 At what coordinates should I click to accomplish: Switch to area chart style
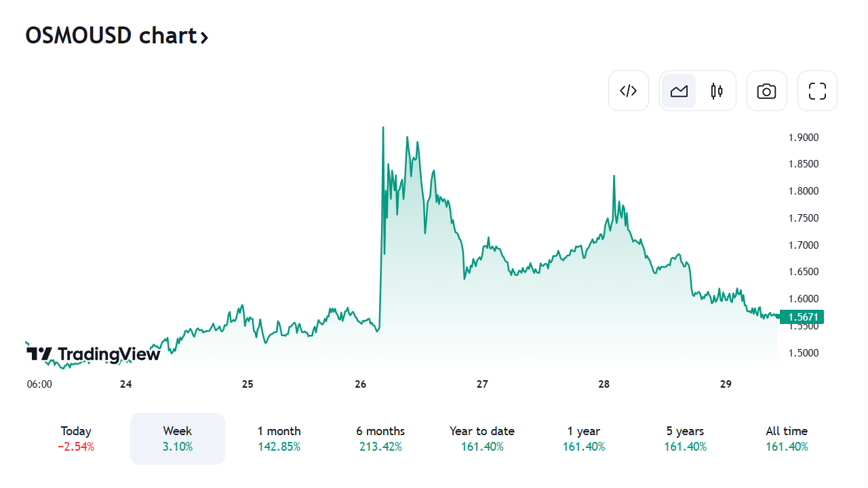pos(679,91)
